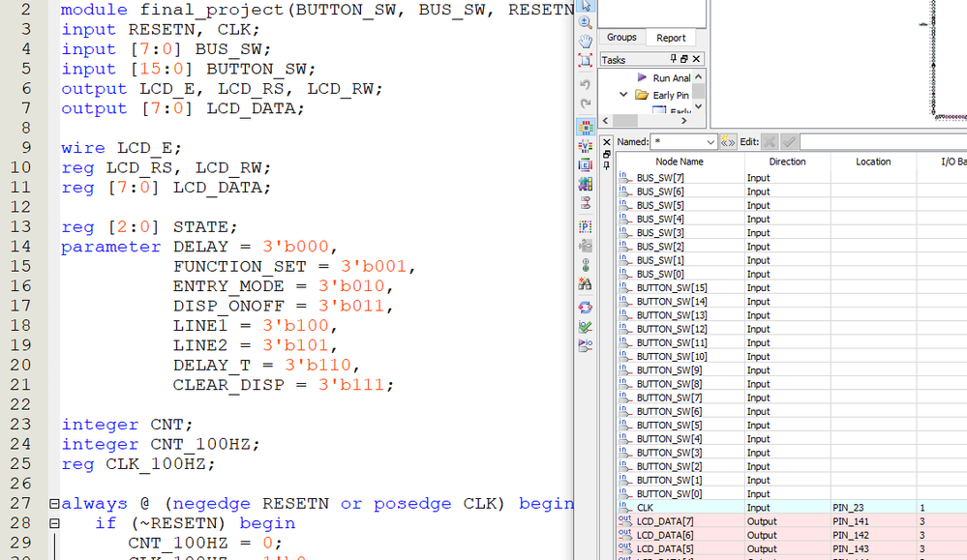Click the Node Name column header
Viewport: 967px width, 560px height.
pos(680,162)
